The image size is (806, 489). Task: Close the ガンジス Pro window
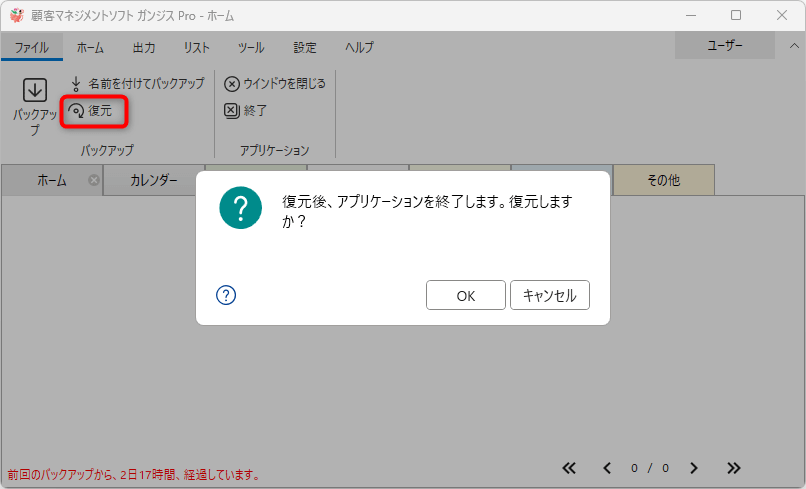point(782,15)
